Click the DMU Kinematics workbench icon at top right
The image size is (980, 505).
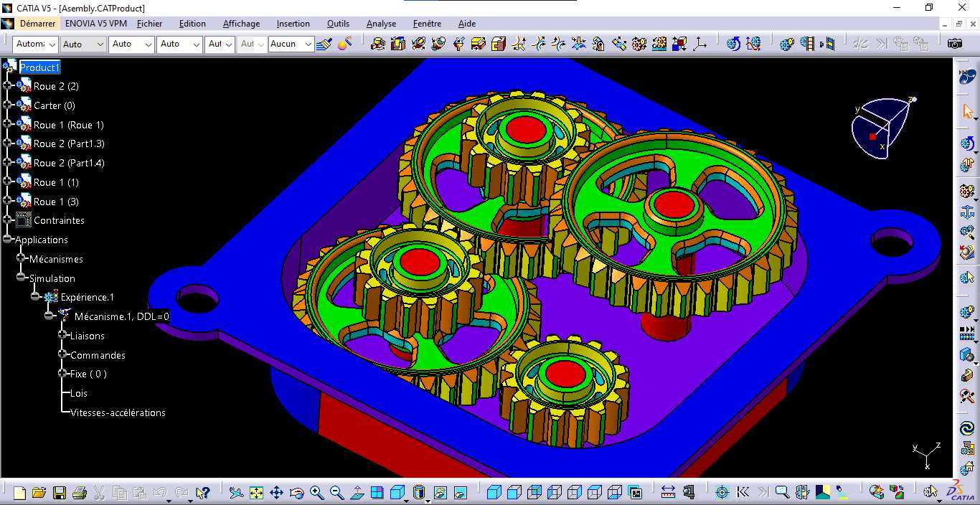pos(967,75)
